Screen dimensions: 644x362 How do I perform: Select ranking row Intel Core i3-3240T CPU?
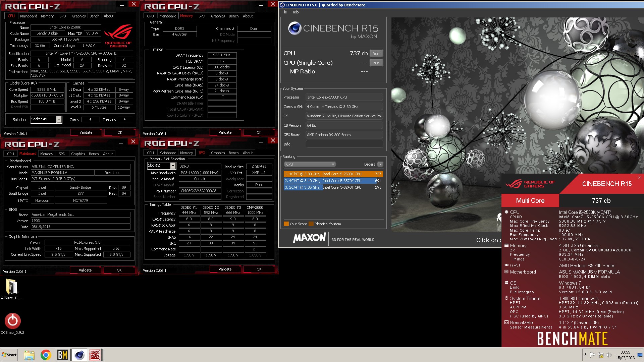click(x=333, y=187)
